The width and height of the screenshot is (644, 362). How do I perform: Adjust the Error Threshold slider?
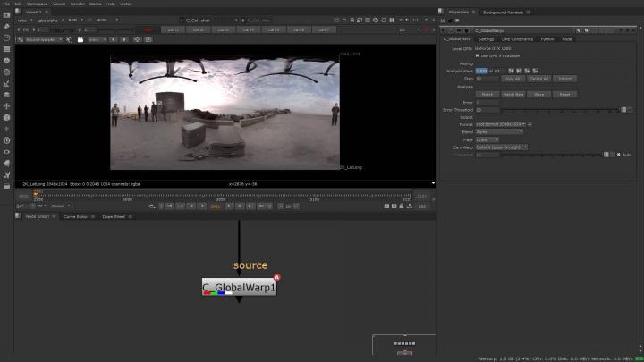555,109
